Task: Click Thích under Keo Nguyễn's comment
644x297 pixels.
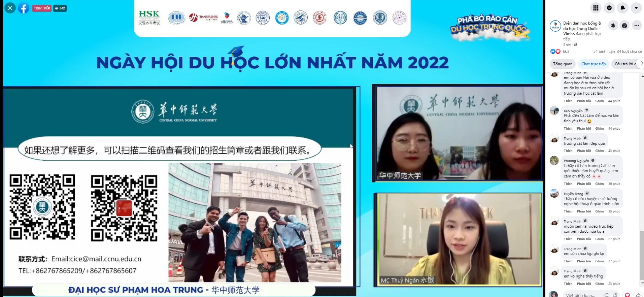Action: click(568, 129)
